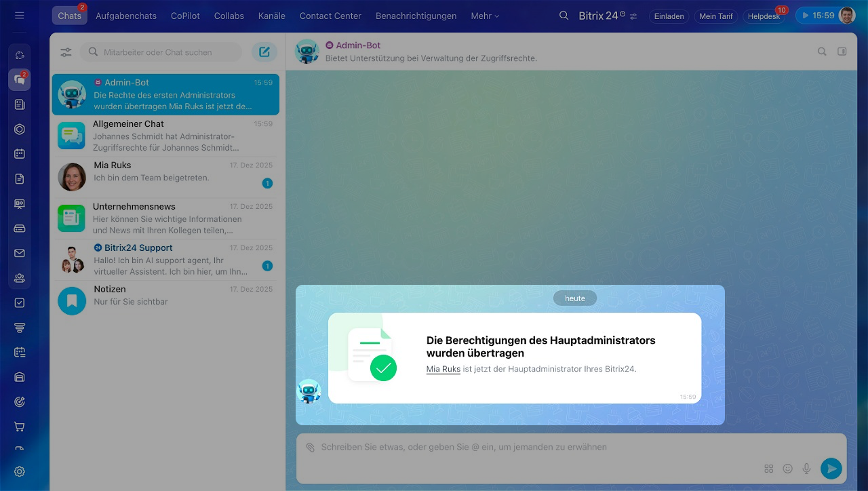This screenshot has width=868, height=491.
Task: Select the Admin-Bot chat in list
Action: [165, 95]
